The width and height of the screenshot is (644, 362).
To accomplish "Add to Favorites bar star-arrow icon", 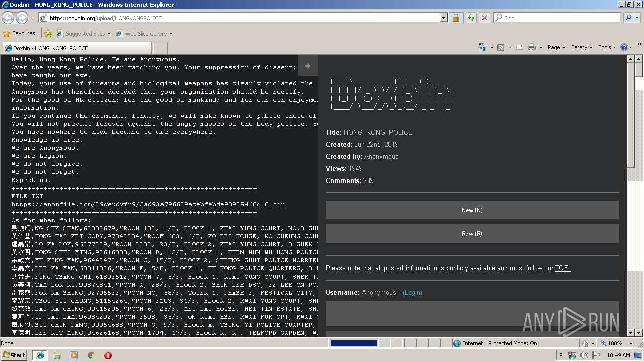I will point(48,34).
